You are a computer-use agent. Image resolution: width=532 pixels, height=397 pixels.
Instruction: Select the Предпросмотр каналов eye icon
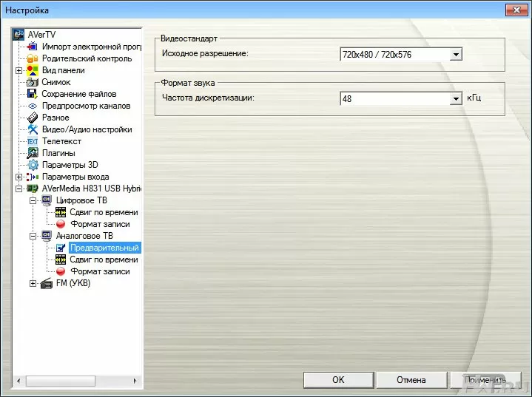coord(33,106)
